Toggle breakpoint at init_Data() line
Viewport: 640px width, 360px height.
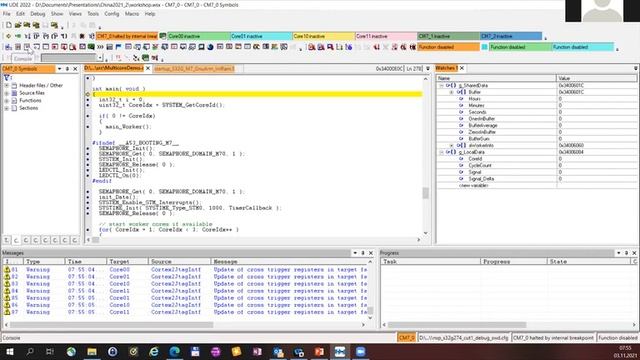pos(88,197)
